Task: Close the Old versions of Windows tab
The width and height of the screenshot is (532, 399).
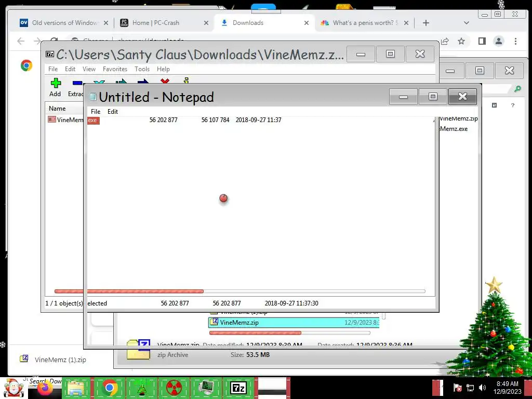Action: point(106,23)
